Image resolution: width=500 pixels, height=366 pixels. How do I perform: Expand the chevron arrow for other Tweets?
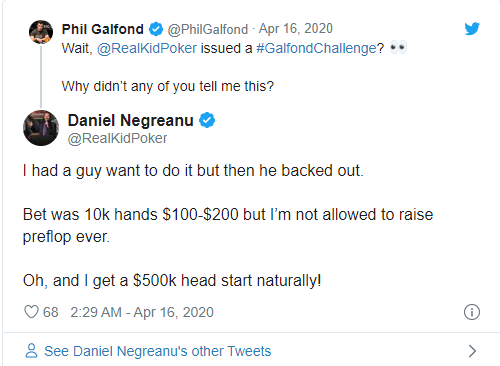[x=472, y=351]
